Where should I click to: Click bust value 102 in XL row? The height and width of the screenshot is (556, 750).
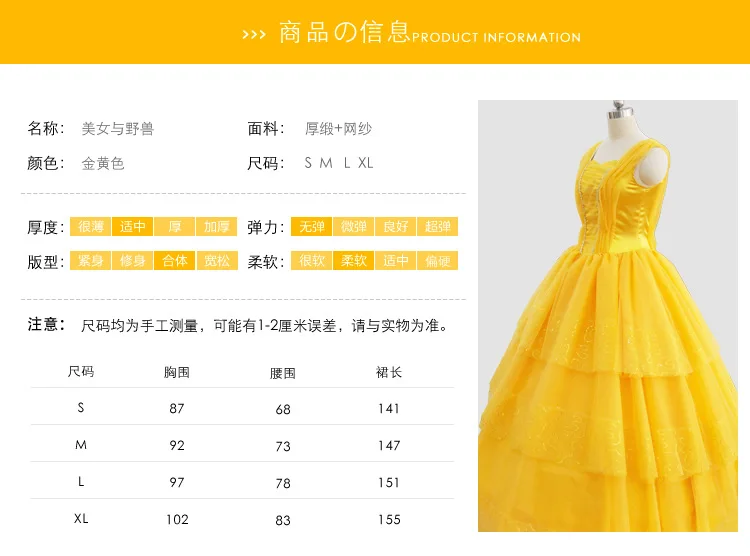[x=177, y=520]
